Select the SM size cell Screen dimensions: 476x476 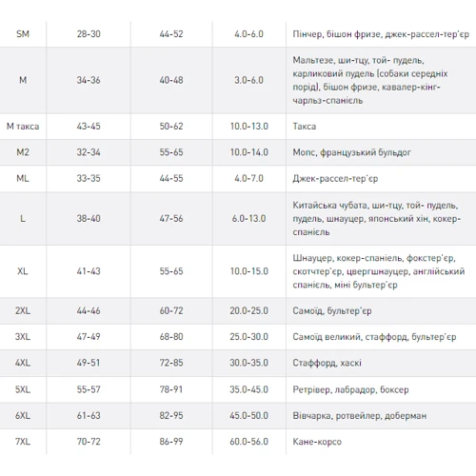click(23, 34)
